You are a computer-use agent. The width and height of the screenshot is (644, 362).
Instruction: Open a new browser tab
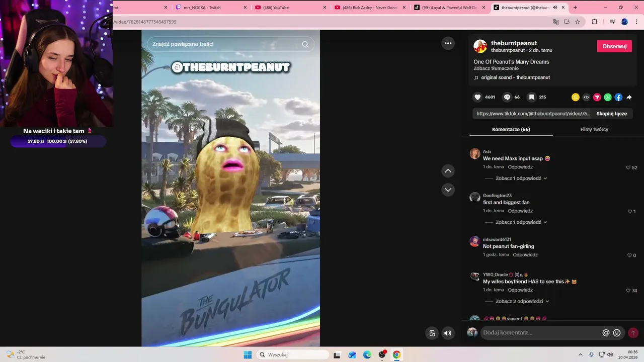pos(575,8)
